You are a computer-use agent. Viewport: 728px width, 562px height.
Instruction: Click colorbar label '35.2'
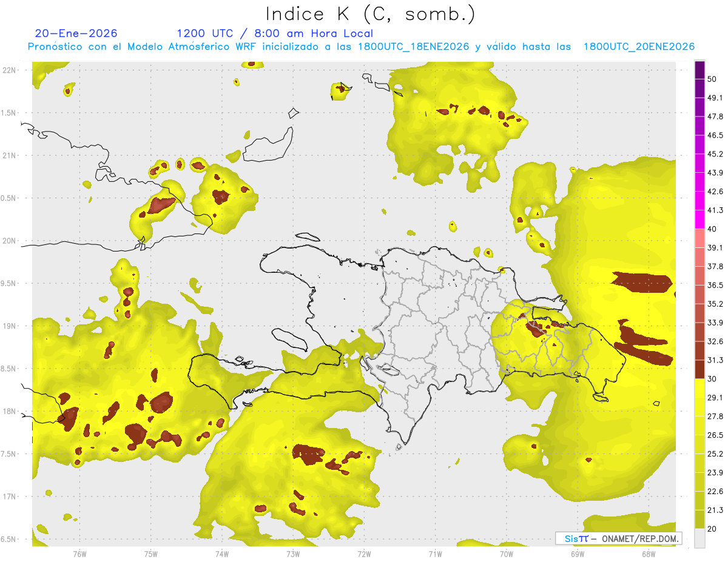pos(716,304)
